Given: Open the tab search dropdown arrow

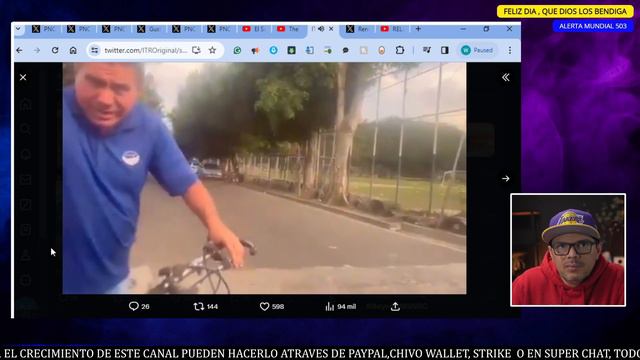Looking at the screenshot, I should [18, 29].
